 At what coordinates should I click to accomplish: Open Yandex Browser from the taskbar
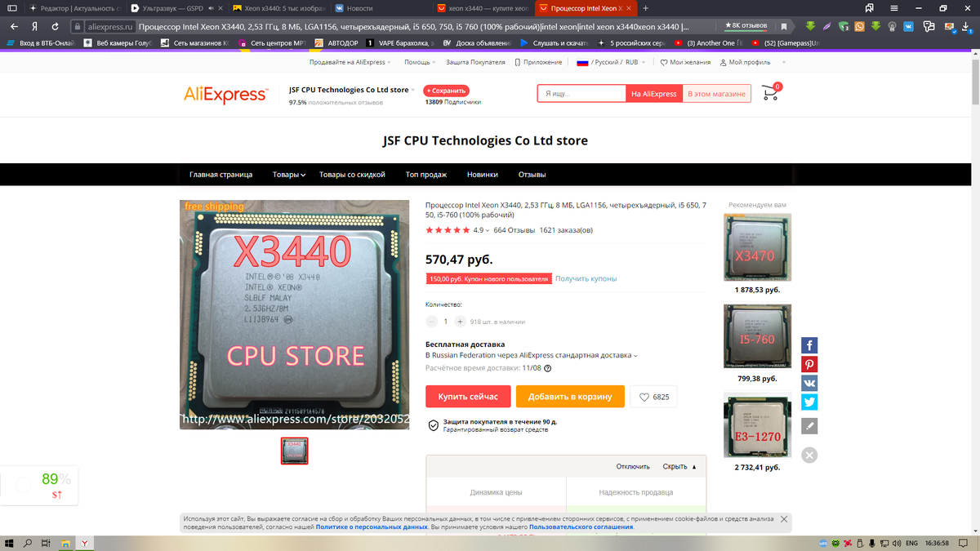[x=84, y=543]
